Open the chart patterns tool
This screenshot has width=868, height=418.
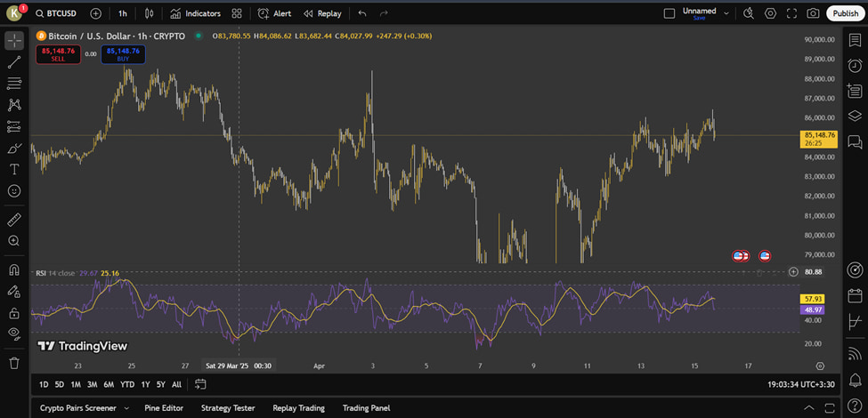click(x=14, y=105)
